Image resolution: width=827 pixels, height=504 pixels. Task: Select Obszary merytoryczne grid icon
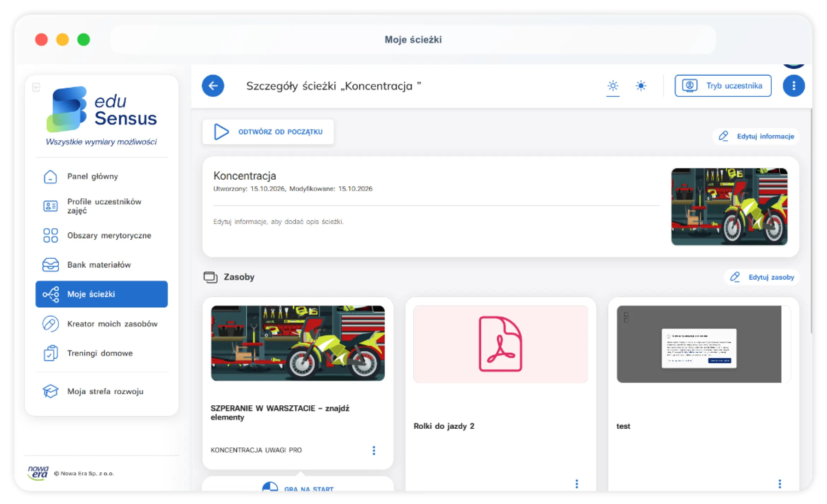(x=50, y=235)
